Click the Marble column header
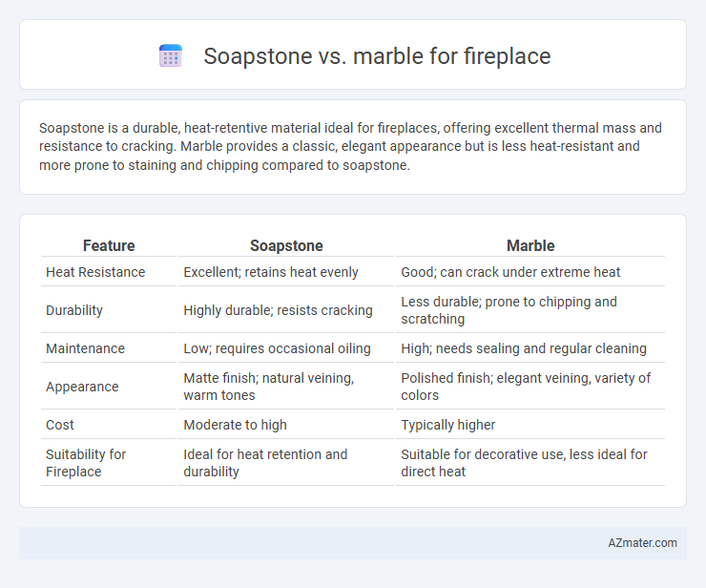The image size is (706, 588). tap(530, 245)
